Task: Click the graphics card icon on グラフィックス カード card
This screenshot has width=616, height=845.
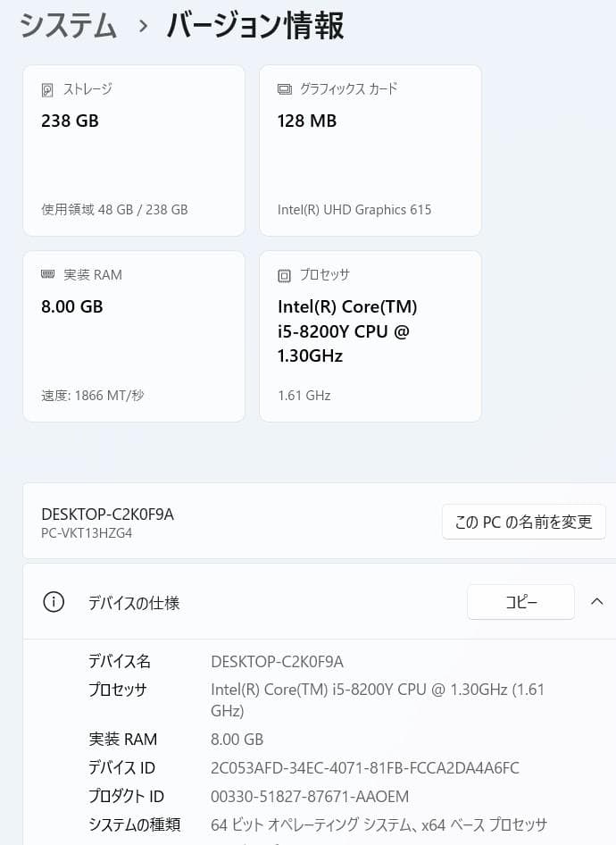Action: pos(284,89)
